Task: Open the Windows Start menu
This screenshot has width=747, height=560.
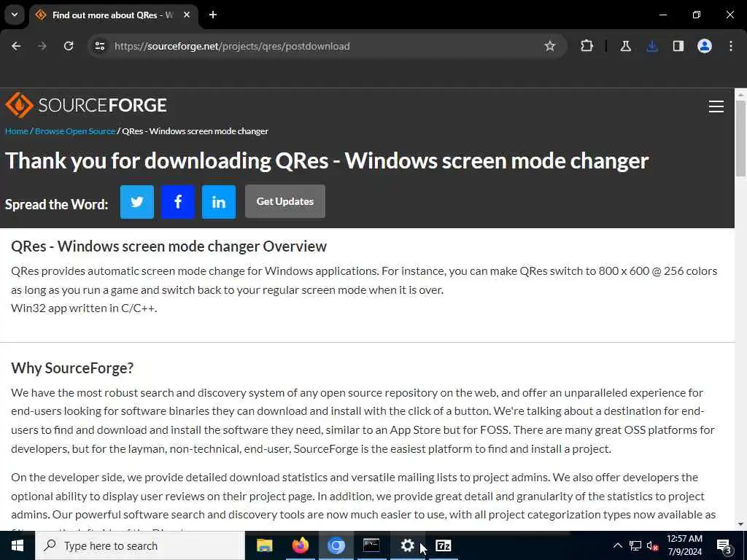Action: tap(18, 545)
